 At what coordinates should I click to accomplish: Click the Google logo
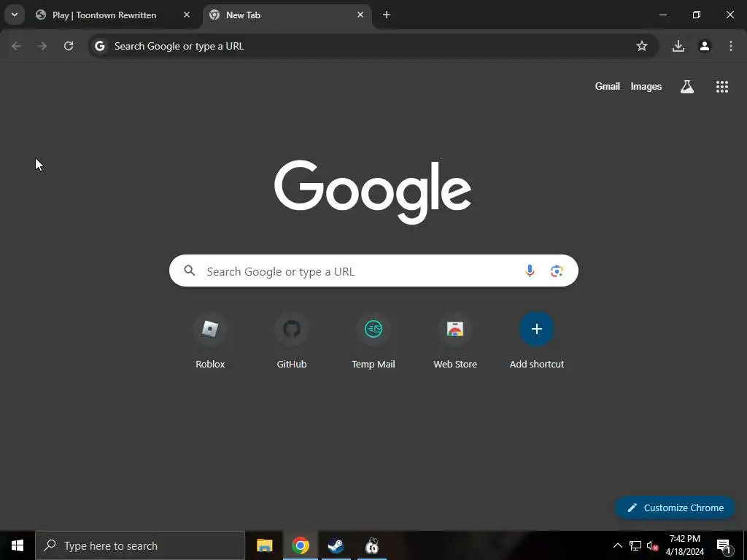373,192
